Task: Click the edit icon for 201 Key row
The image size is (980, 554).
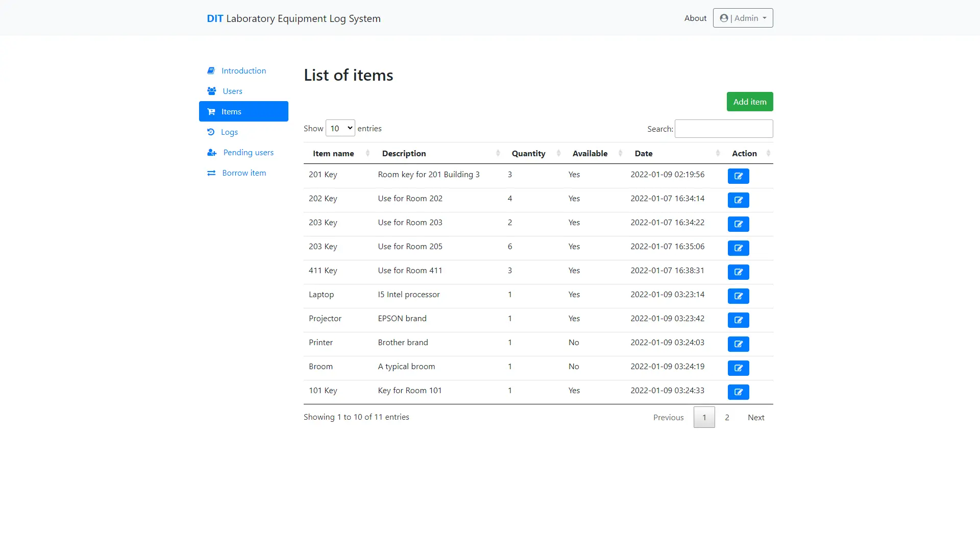Action: point(738,176)
